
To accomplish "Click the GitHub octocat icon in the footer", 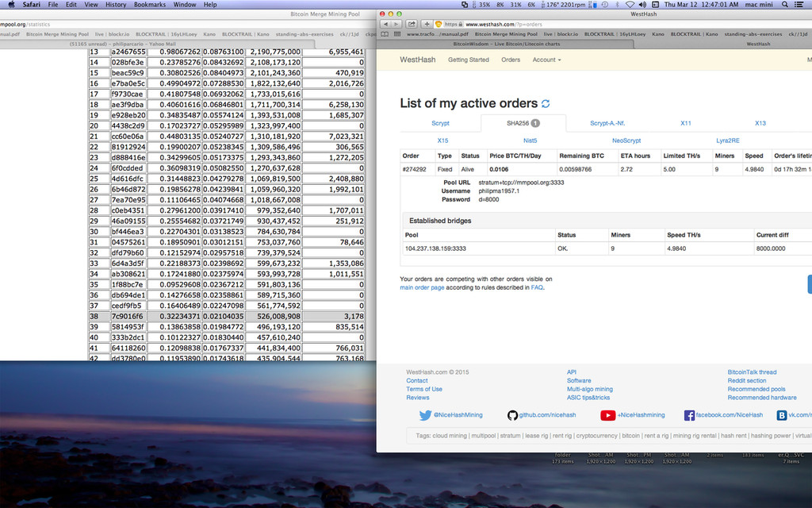I will pos(513,415).
